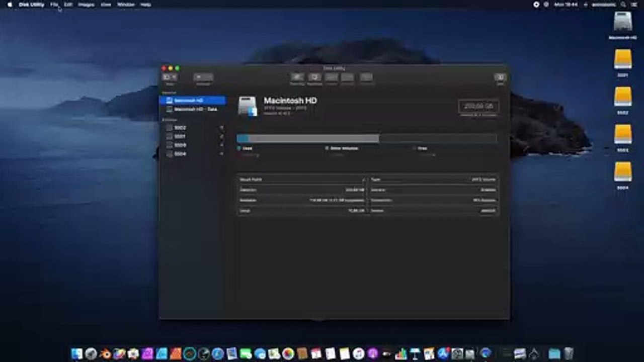Eject SSD2 using its sidebar eject icon
This screenshot has height=362, width=644.
click(221, 128)
